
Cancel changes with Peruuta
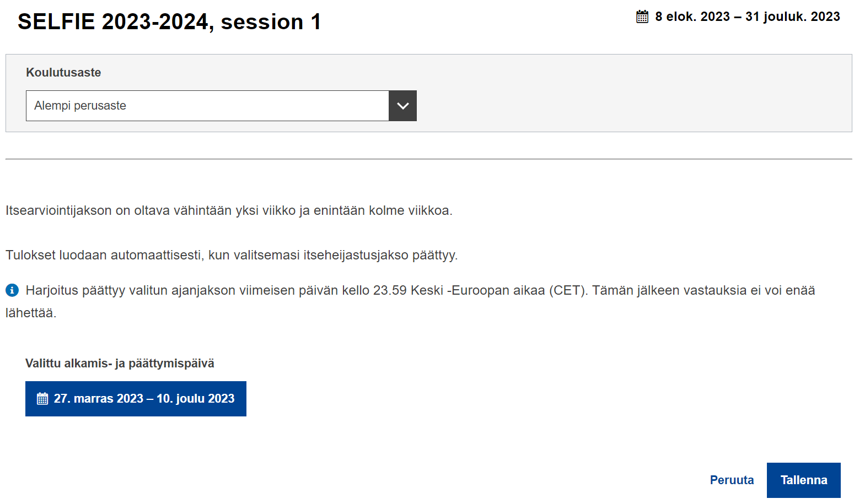732,480
